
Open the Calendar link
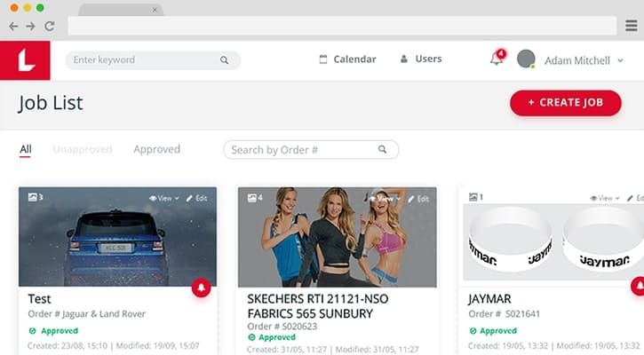[347, 59]
